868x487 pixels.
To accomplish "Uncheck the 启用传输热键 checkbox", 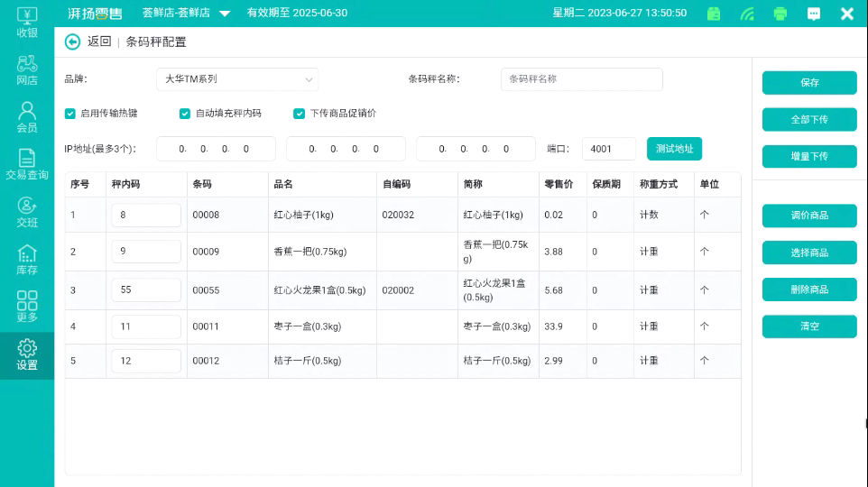I will tap(70, 114).
